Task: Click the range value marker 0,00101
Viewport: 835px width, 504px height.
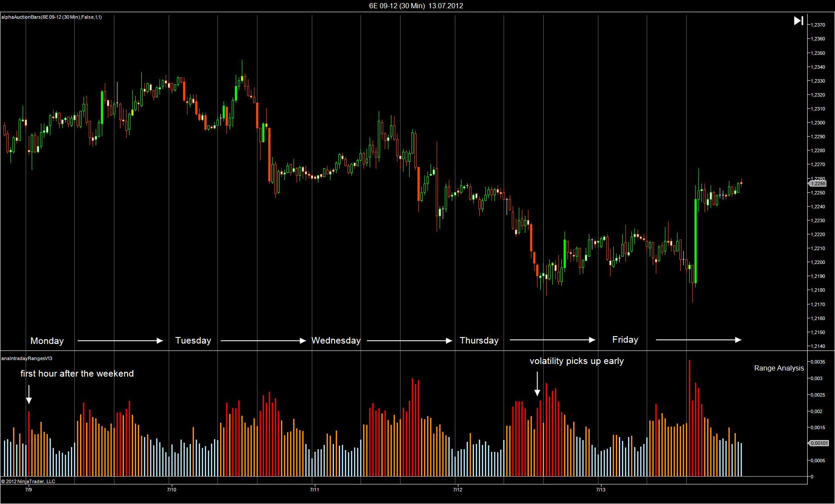Action: pos(818,443)
